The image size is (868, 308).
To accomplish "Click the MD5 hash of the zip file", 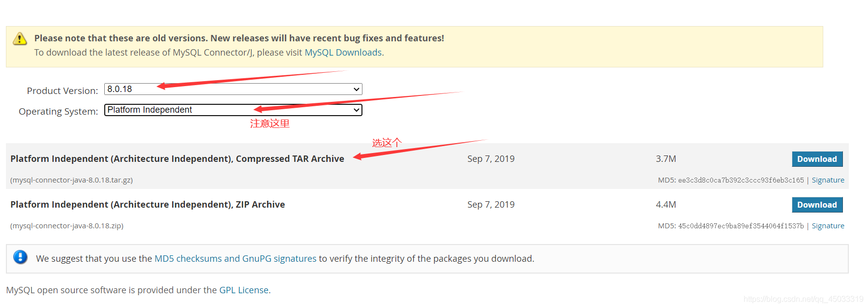I will (x=741, y=226).
